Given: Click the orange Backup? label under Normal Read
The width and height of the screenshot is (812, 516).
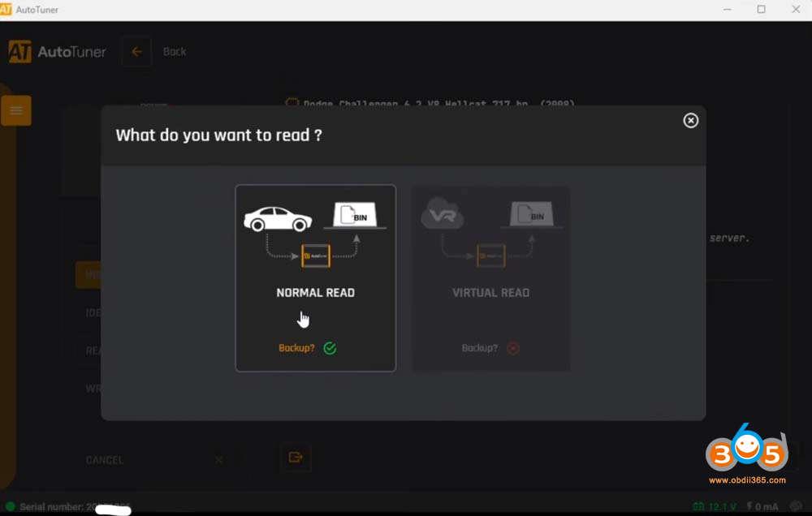Looking at the screenshot, I should (296, 348).
